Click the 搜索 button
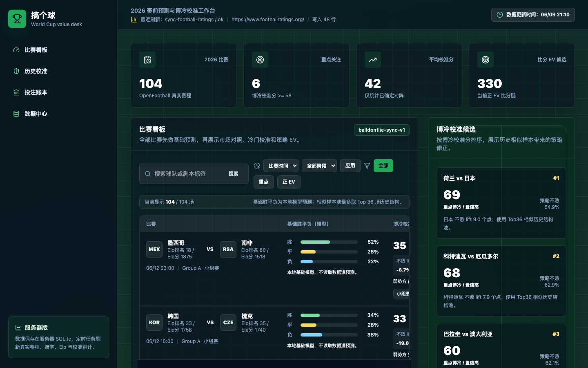588x368 pixels. (234, 174)
